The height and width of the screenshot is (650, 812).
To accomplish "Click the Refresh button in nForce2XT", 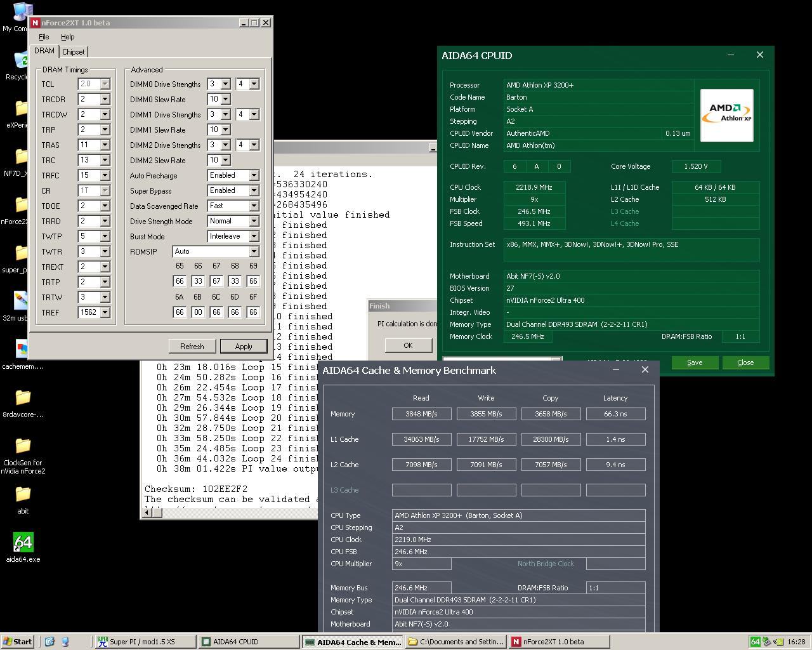I will coord(192,346).
